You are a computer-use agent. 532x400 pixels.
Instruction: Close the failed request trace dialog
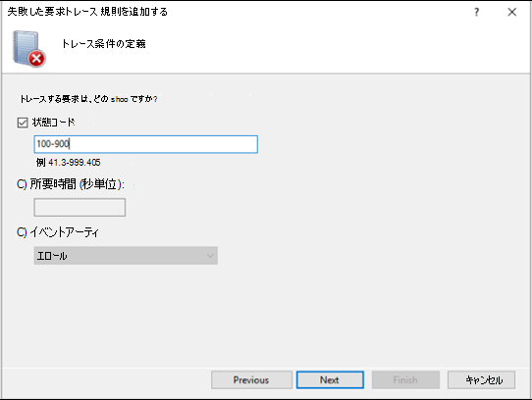pos(511,12)
